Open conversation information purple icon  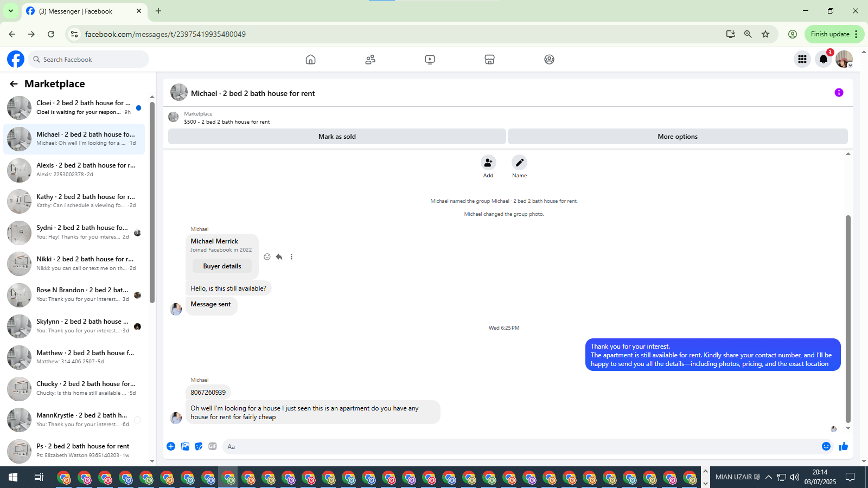point(839,93)
